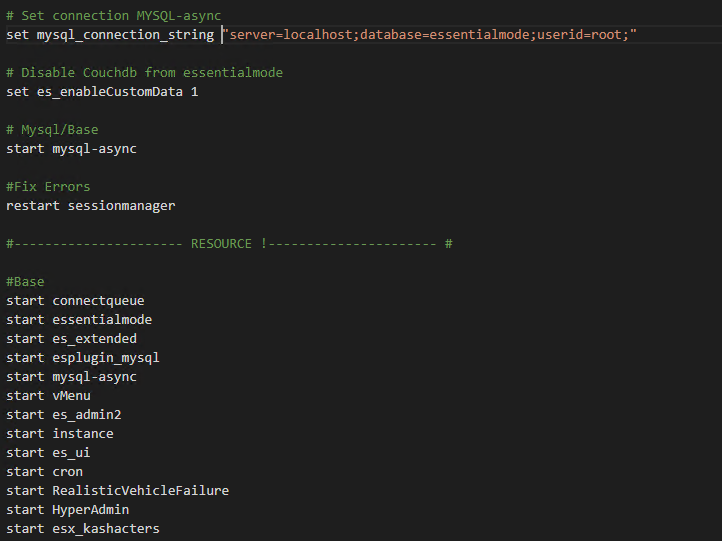Click 'start mysql-async' under the #Base section
722x541 pixels.
(x=71, y=377)
